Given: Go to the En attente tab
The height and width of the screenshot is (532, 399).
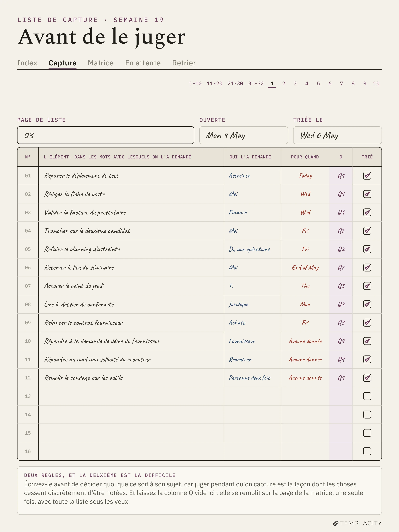Looking at the screenshot, I should click(x=143, y=63).
